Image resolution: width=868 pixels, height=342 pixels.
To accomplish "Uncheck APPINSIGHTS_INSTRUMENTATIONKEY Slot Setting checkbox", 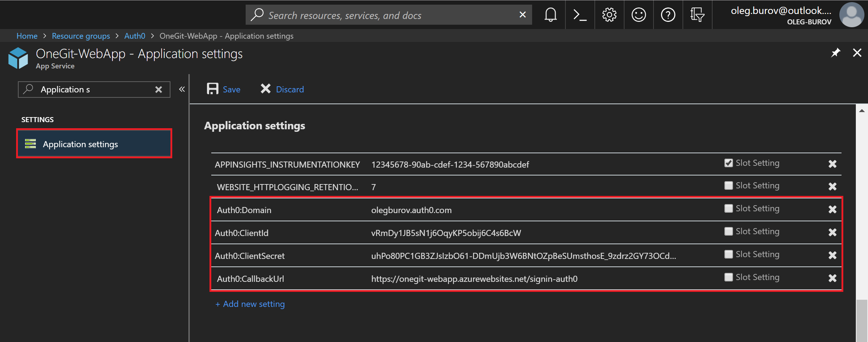I will pyautogui.click(x=728, y=163).
